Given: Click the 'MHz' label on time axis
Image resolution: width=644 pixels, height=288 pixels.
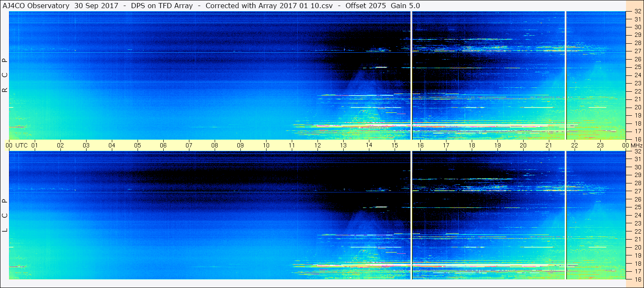Looking at the screenshot, I should [x=637, y=145].
